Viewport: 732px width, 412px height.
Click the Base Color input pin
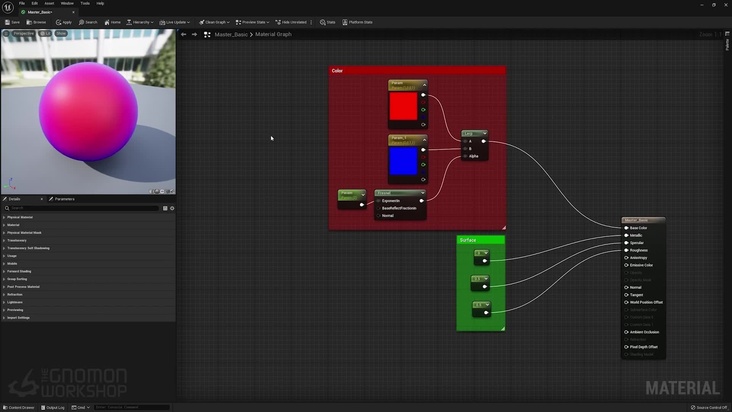click(x=626, y=228)
